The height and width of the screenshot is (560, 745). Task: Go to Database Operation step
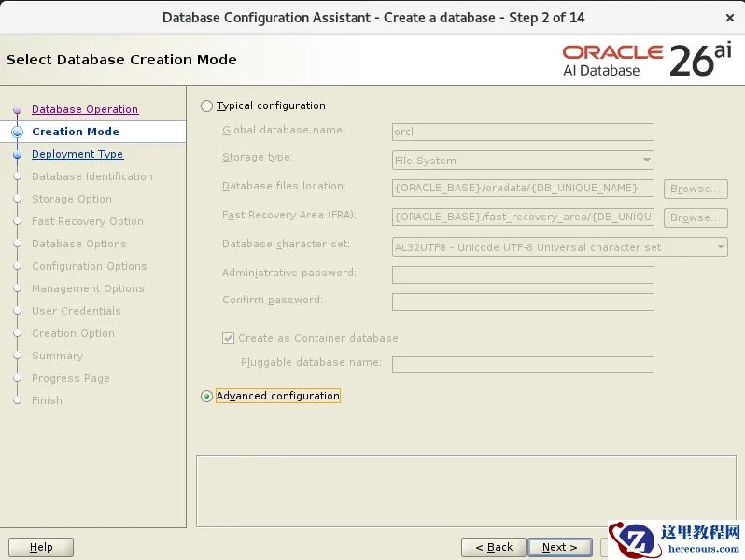tap(85, 109)
